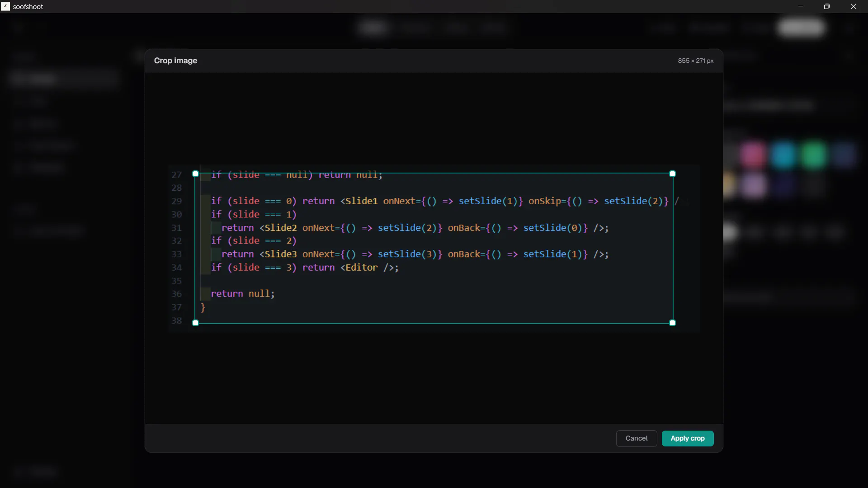Restore down the soofshoot window
The height and width of the screenshot is (488, 868).
(827, 6)
